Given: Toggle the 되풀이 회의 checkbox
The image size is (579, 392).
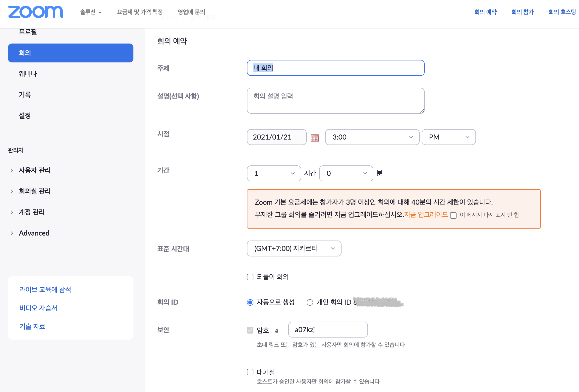Looking at the screenshot, I should click(x=250, y=277).
